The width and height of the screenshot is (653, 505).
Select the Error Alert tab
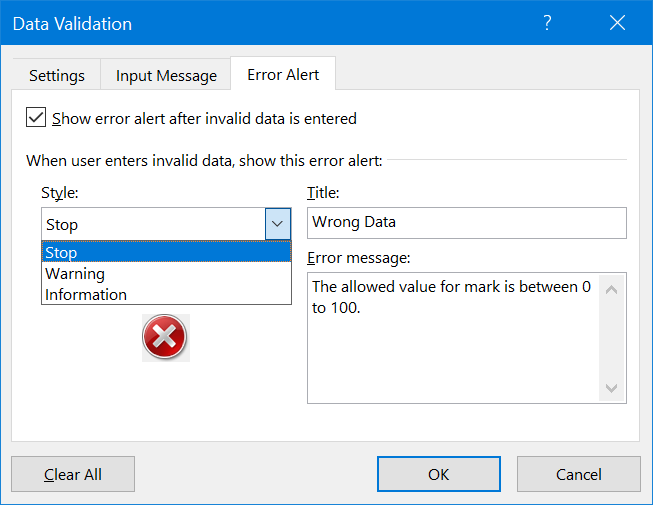(283, 75)
